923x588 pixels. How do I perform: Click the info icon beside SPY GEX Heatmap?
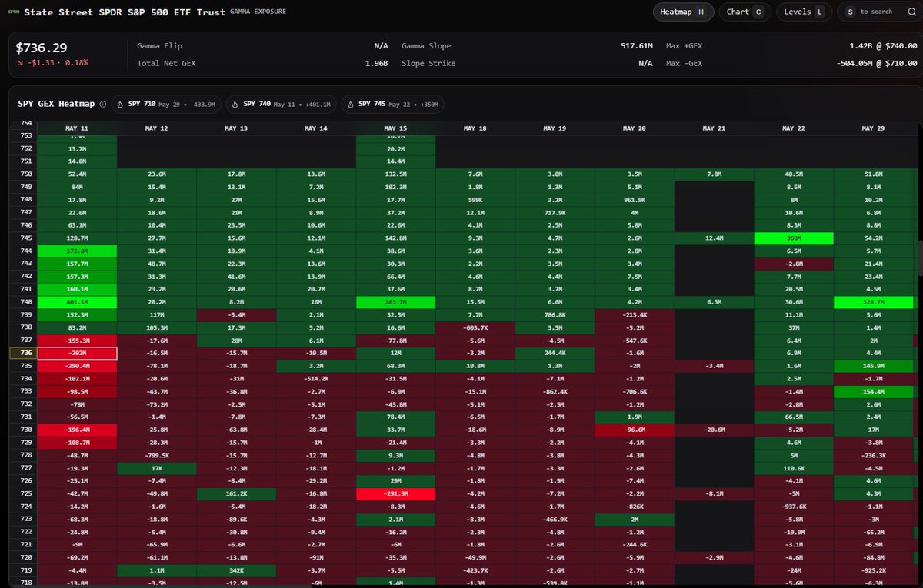point(103,104)
